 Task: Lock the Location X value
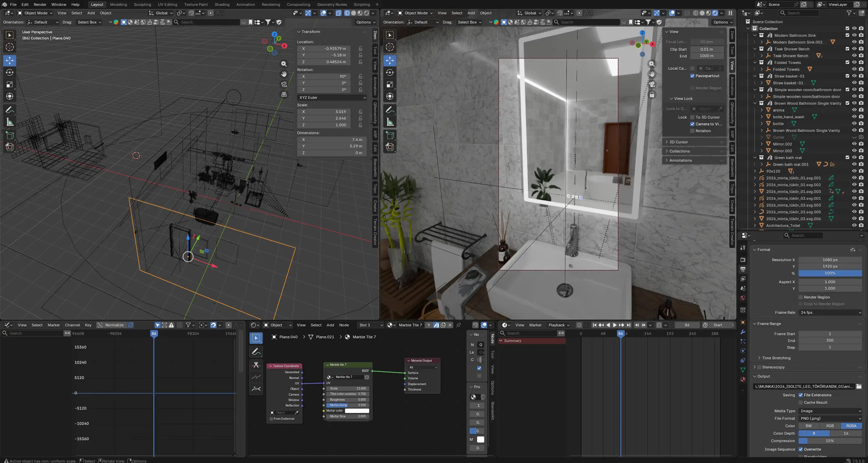(360, 48)
